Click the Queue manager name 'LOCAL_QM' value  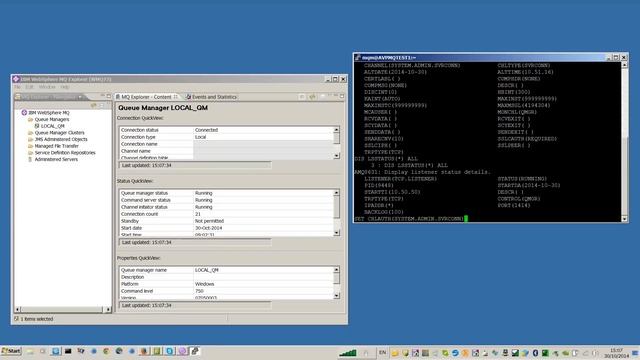[x=206, y=270]
